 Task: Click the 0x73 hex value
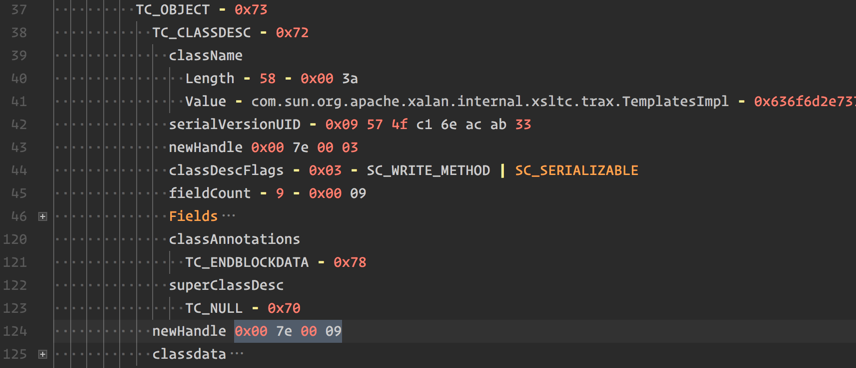click(x=251, y=10)
